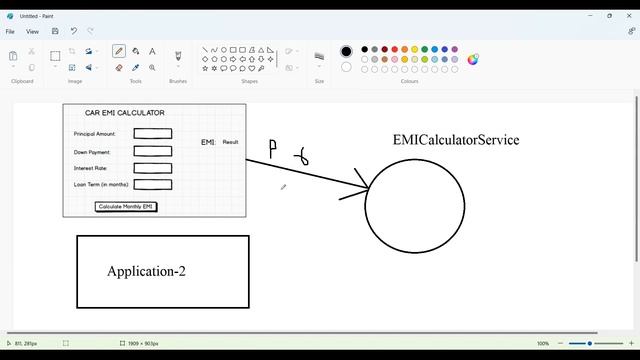Click the Size line-thickness icon
Viewport: 640px width, 360px height.
point(319,56)
